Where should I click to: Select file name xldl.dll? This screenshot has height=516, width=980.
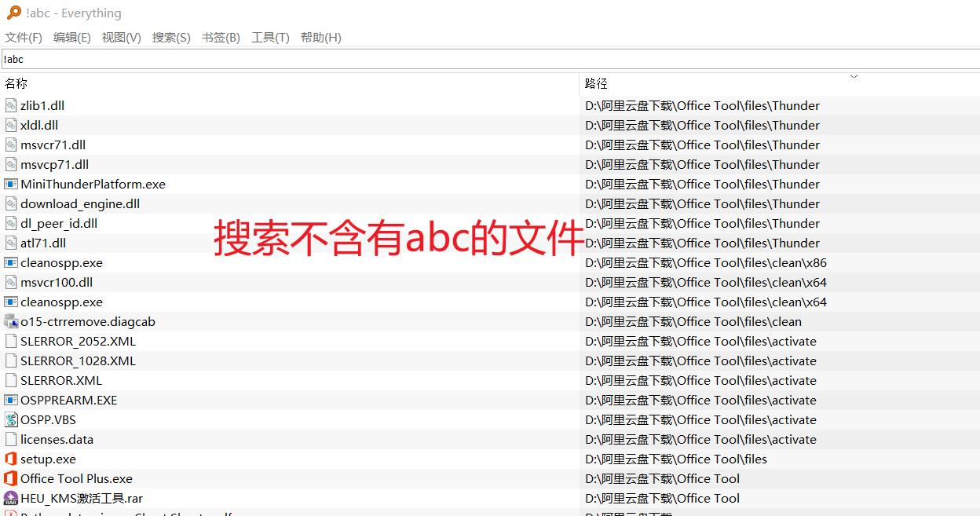[39, 125]
